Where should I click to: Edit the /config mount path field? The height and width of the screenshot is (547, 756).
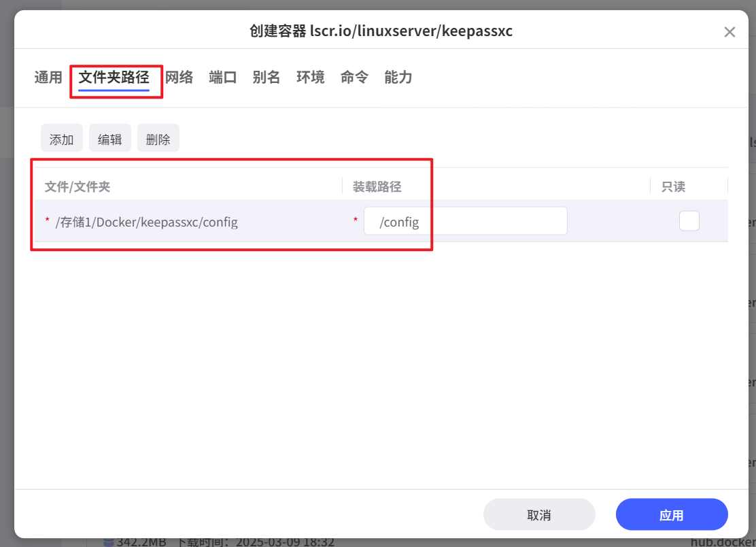(x=465, y=221)
